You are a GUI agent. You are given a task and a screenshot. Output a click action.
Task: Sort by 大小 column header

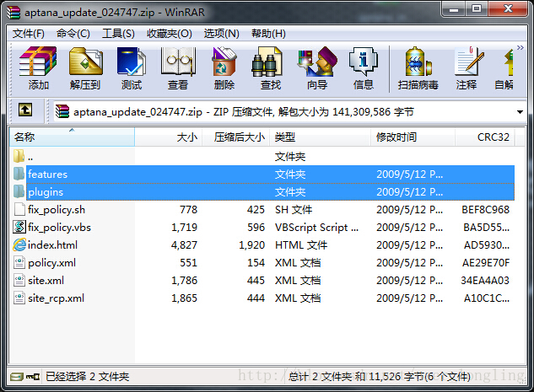(169, 137)
